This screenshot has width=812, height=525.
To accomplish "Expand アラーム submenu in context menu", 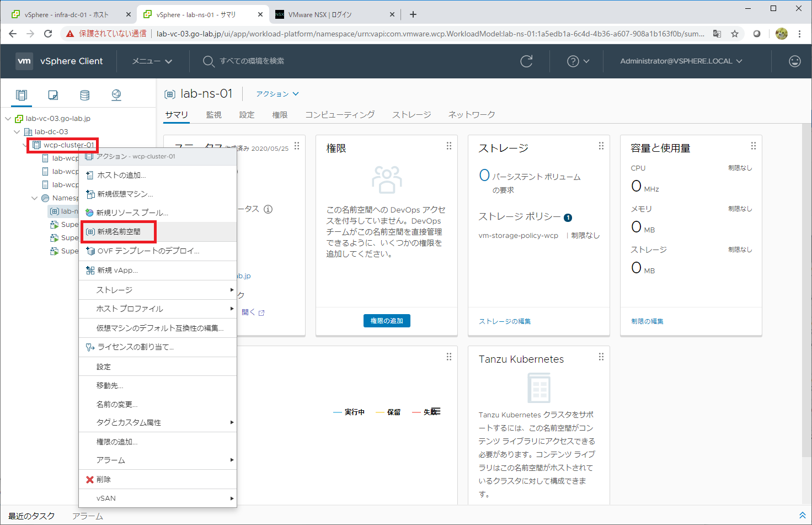I will [158, 460].
